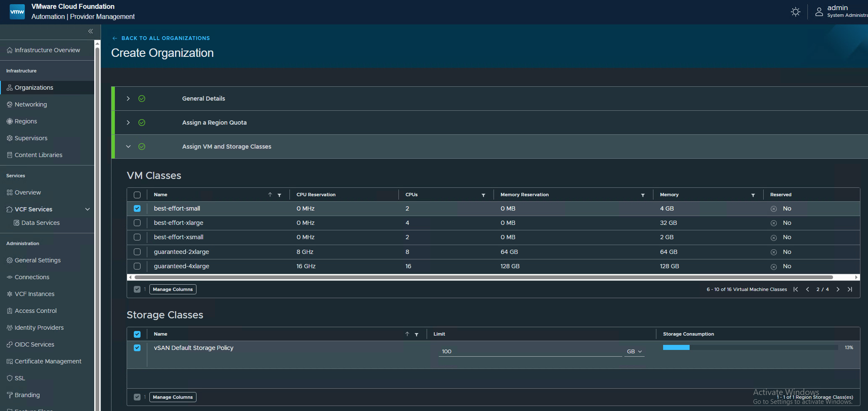868x411 pixels.
Task: Go to first page of VM Classes
Action: [x=796, y=289]
